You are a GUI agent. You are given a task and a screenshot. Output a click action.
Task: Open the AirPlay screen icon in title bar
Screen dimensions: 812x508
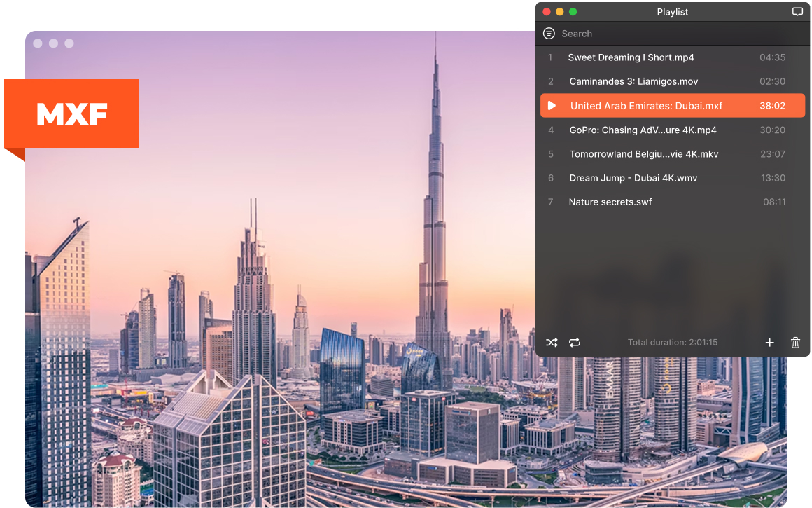point(797,11)
